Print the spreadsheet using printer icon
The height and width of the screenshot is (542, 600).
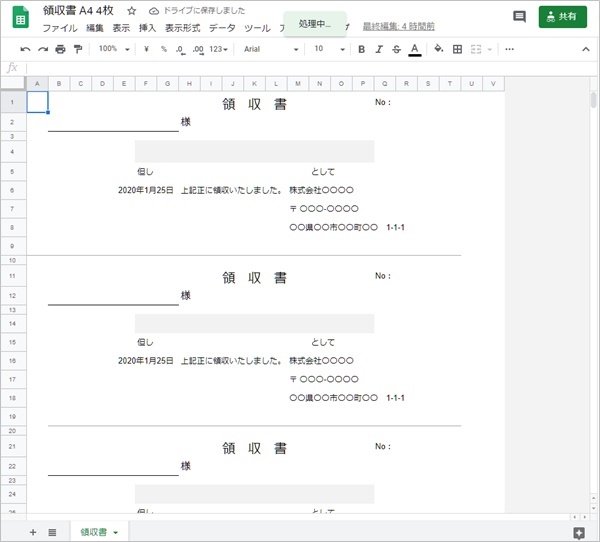click(x=60, y=49)
